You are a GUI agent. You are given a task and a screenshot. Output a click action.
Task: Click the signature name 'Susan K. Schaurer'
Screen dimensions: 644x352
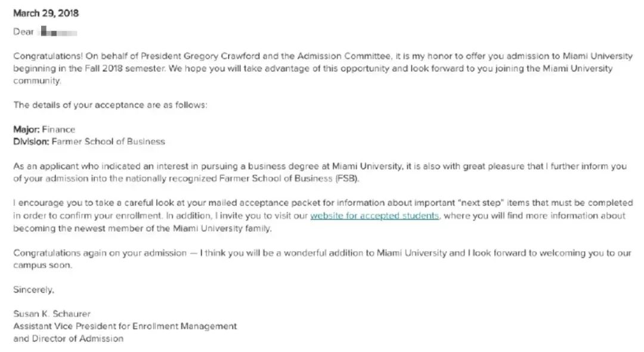52,314
